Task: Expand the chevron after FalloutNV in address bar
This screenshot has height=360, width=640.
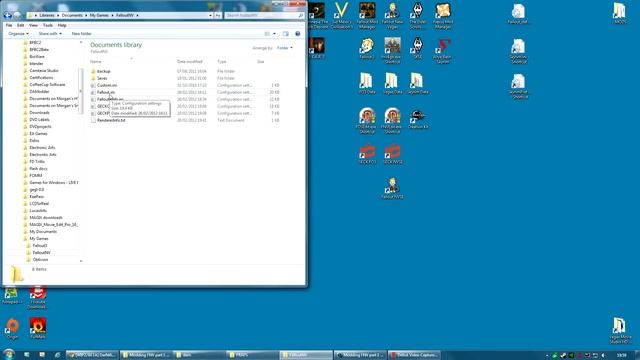Action: point(138,15)
